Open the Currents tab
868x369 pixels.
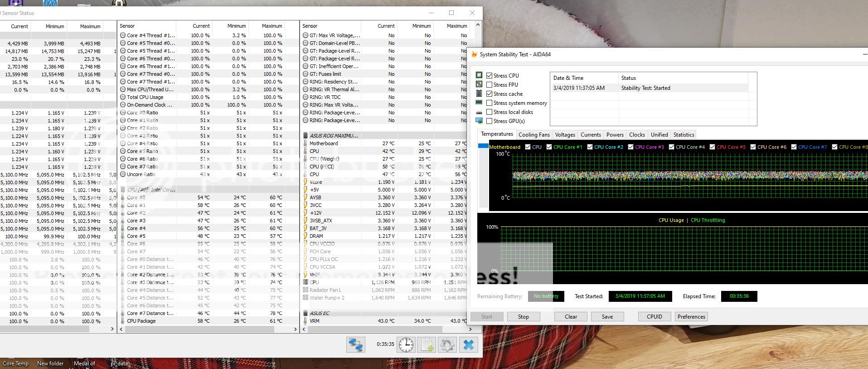pyautogui.click(x=591, y=135)
